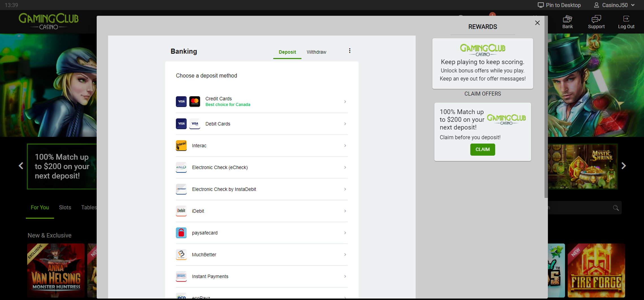Expand MuchBetter row chevron
This screenshot has height=300, width=644.
point(345,255)
